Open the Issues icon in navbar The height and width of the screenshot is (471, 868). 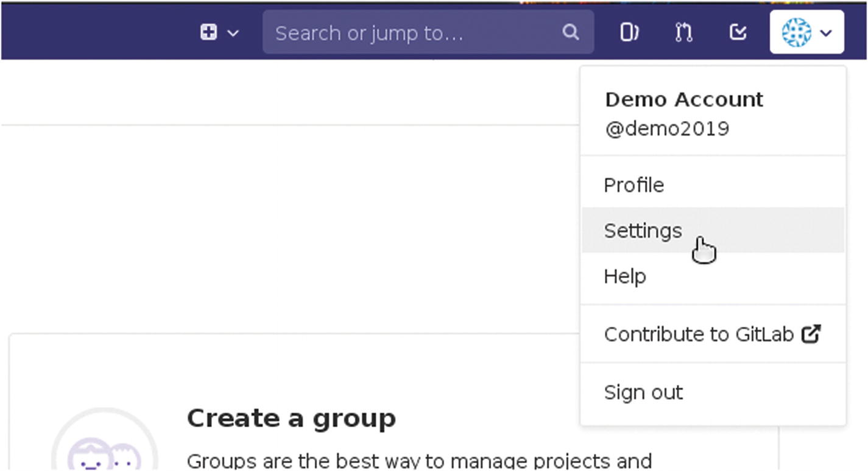click(629, 32)
